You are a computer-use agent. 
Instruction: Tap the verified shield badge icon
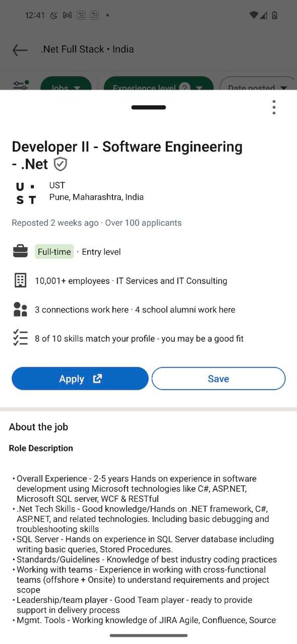coord(60,164)
